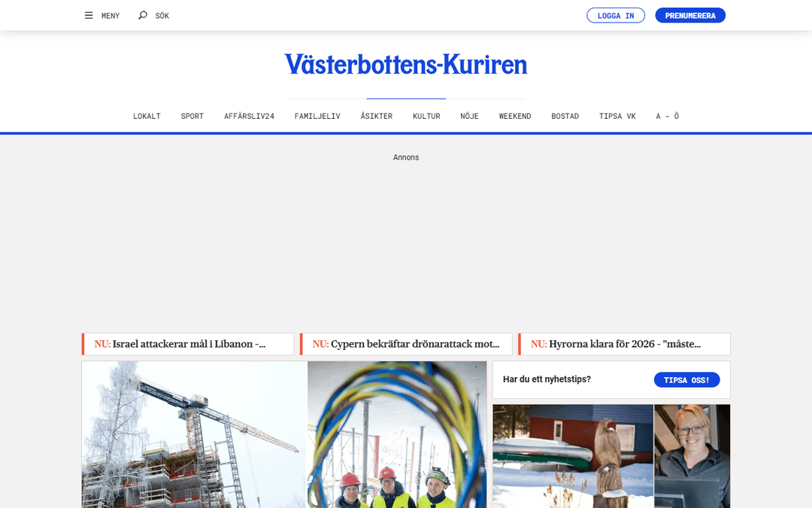Select ÅSIKTER in the navigation
Screen dimensions: 812x508
click(377, 116)
